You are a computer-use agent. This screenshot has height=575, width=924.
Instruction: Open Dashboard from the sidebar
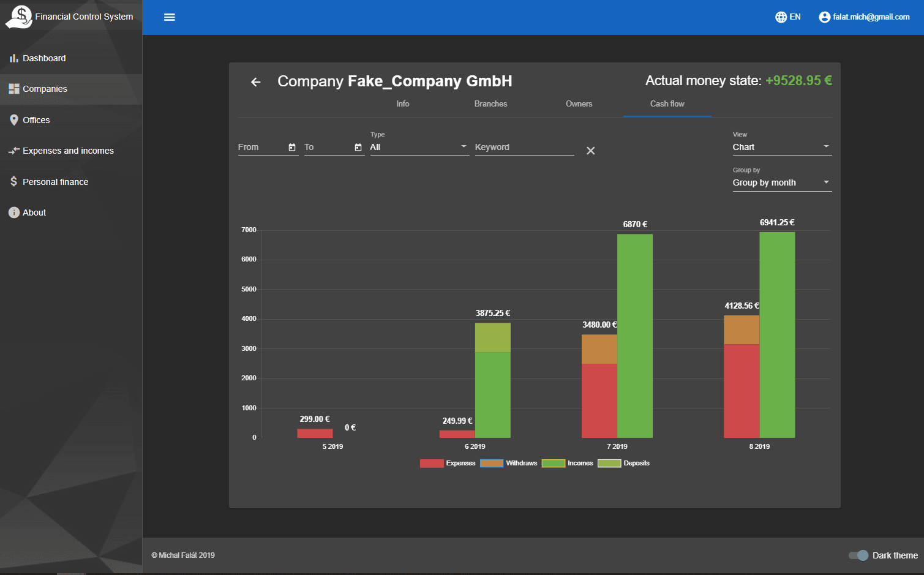click(71, 58)
